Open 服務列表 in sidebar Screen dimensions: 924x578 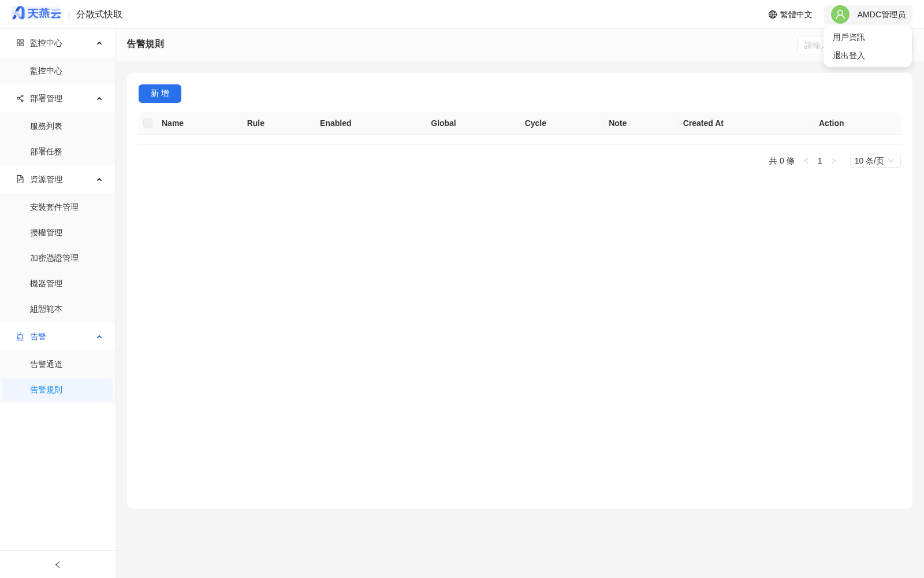pos(58,126)
